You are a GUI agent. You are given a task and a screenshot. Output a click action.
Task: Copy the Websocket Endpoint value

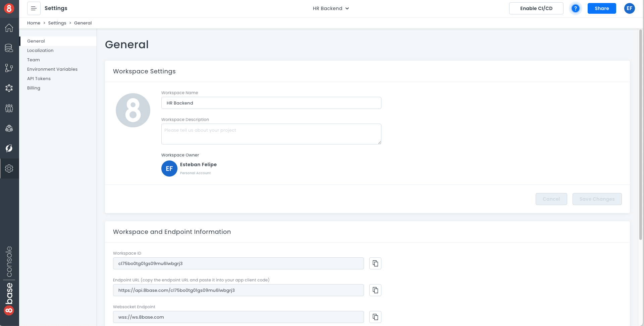pyautogui.click(x=375, y=317)
